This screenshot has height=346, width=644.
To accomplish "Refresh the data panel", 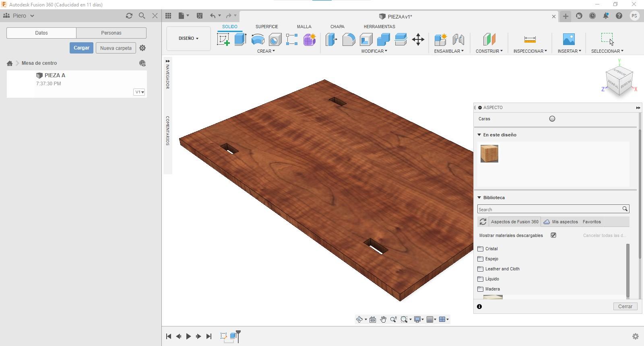I will click(129, 16).
